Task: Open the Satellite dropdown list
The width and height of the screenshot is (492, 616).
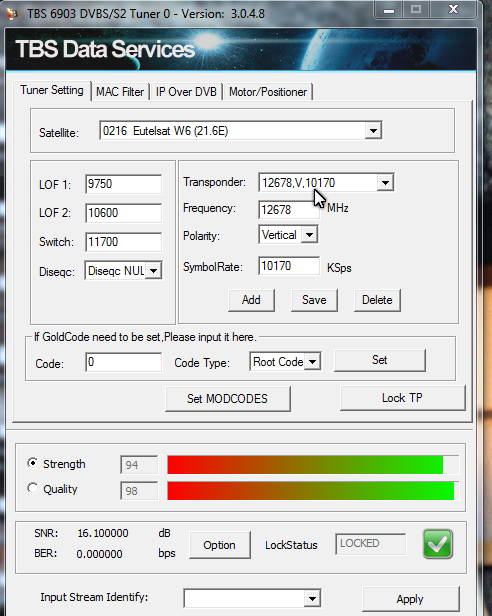Action: [373, 130]
